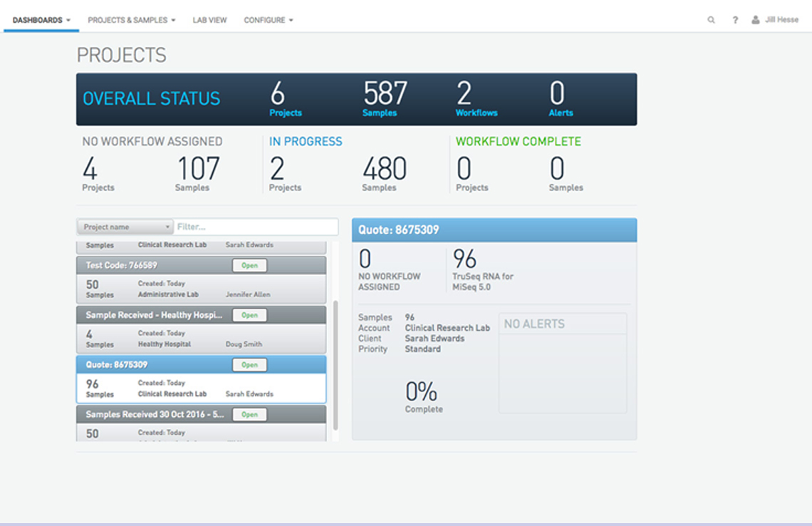812x526 pixels.
Task: Click the TruSeq RNA for MiSeq 5.0 workflow
Action: click(482, 281)
